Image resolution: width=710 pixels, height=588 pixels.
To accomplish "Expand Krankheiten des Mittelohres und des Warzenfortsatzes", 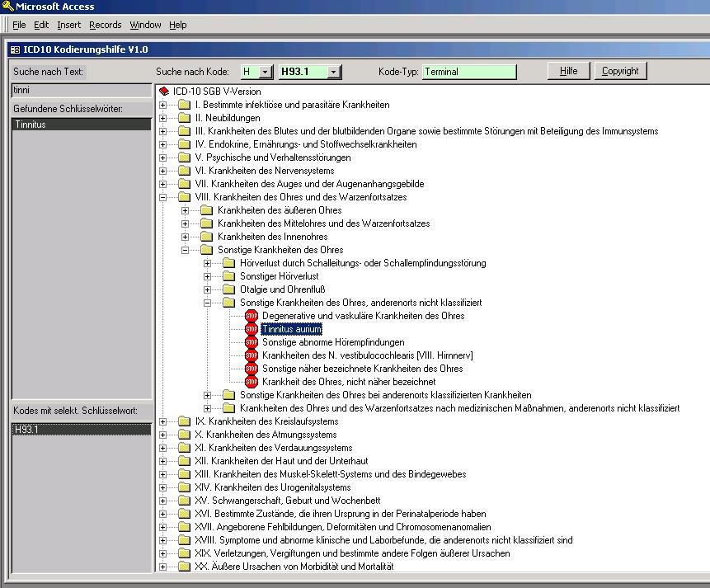I will [186, 223].
